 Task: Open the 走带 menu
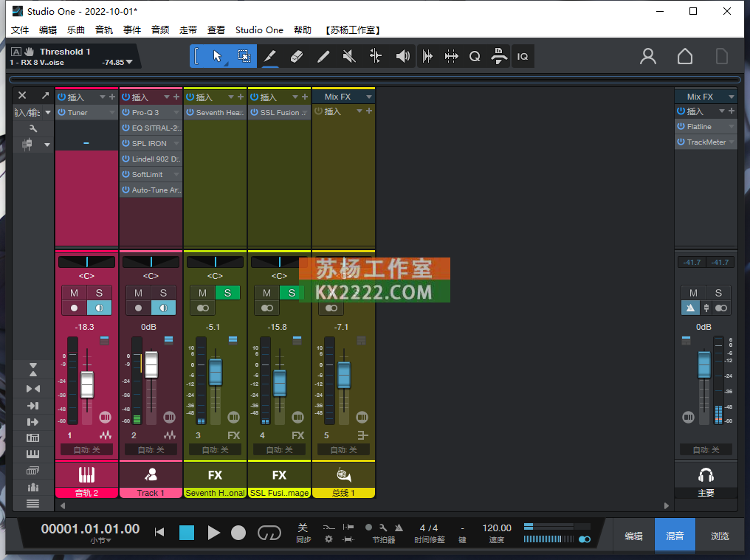click(x=188, y=30)
